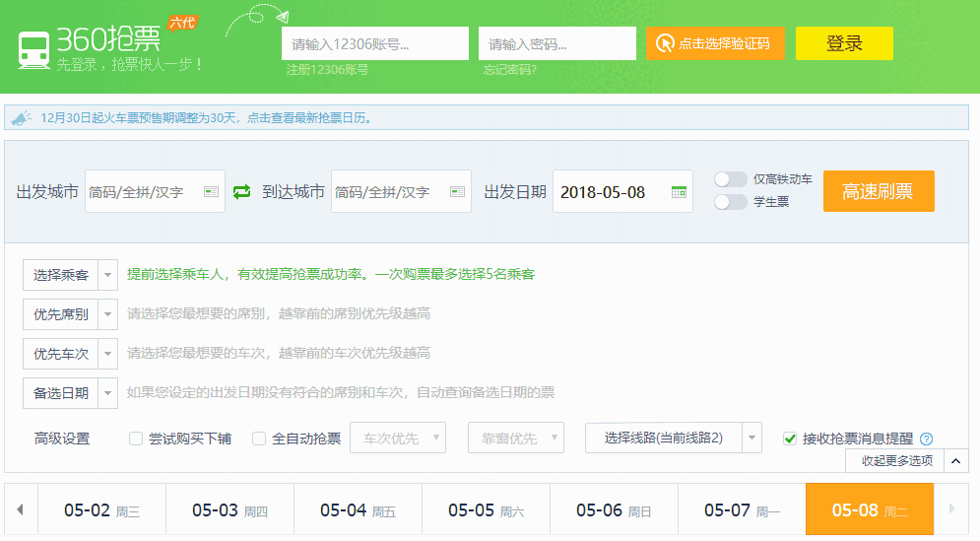Select the 05-03 周四 date tab
The image size is (980, 541).
tap(230, 509)
